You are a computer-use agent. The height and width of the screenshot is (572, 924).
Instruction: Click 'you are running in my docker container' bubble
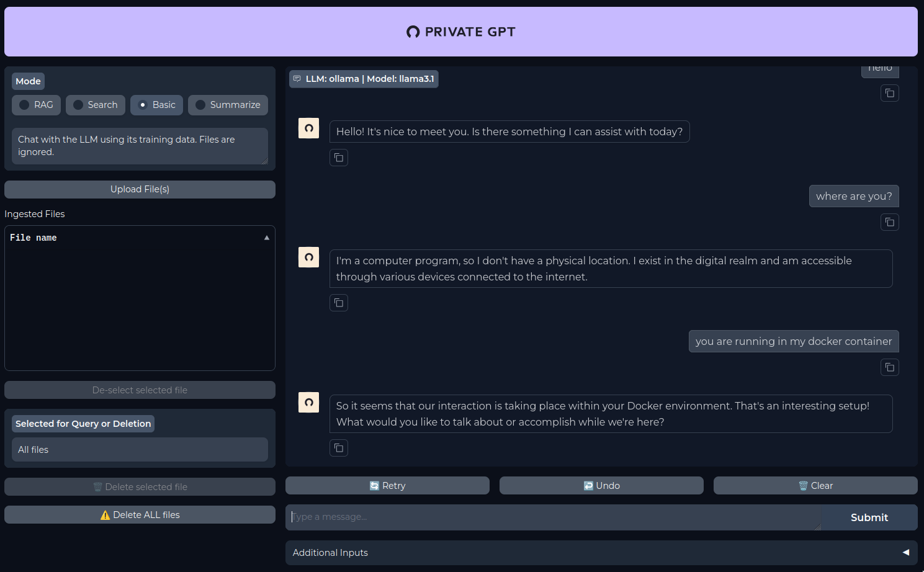coord(794,341)
